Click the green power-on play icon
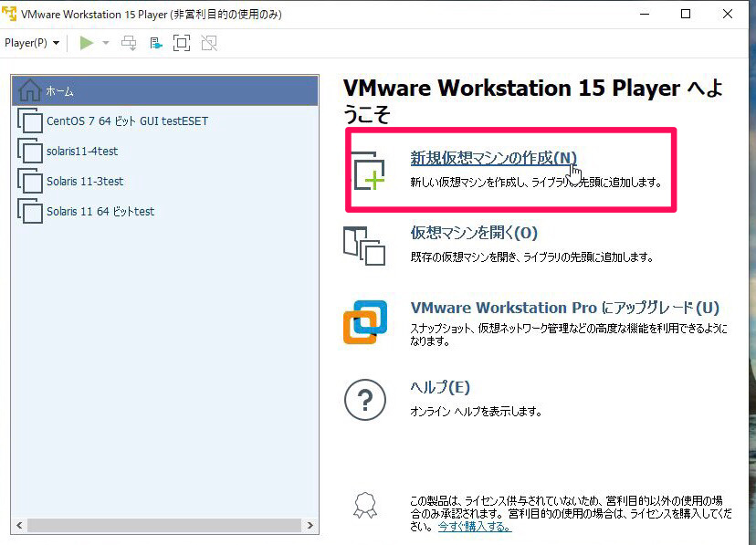The height and width of the screenshot is (545, 756). tap(87, 43)
